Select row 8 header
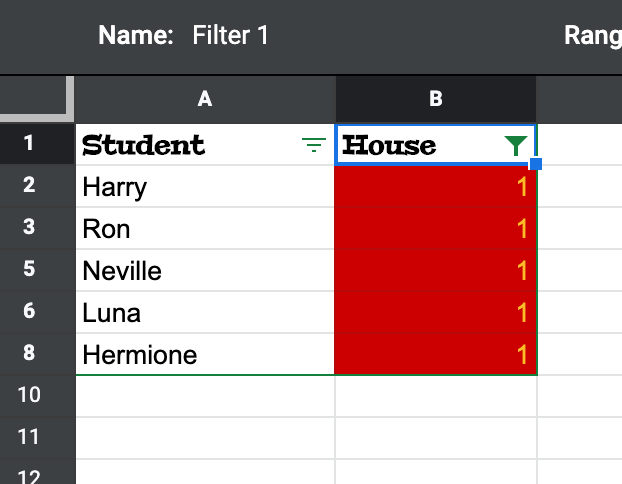 click(x=28, y=354)
